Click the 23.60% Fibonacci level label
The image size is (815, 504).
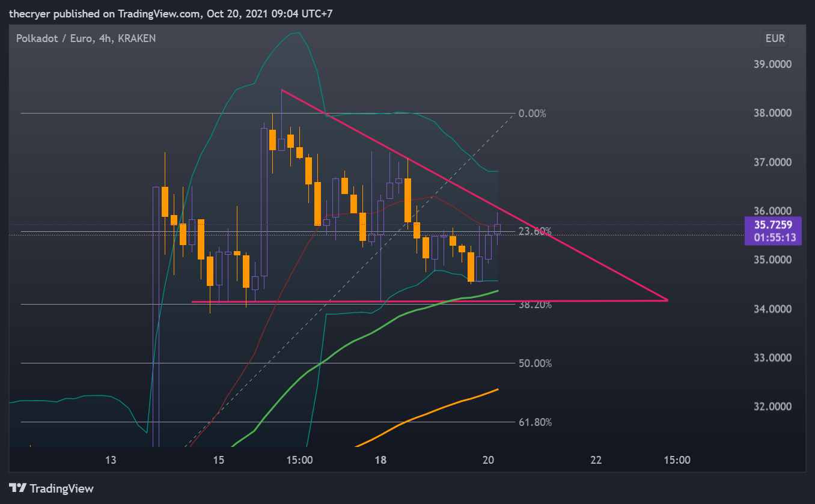click(x=535, y=231)
